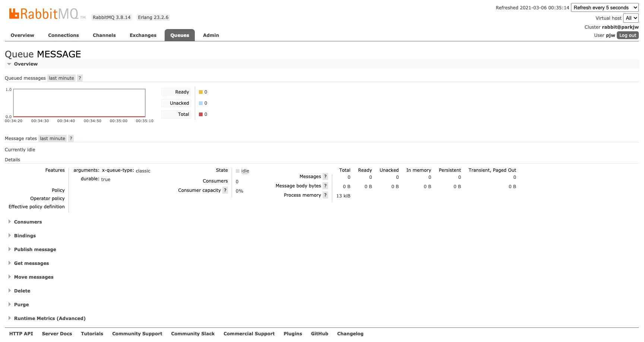This screenshot has width=644, height=342.
Task: Open the HTTP API link
Action: click(x=21, y=334)
